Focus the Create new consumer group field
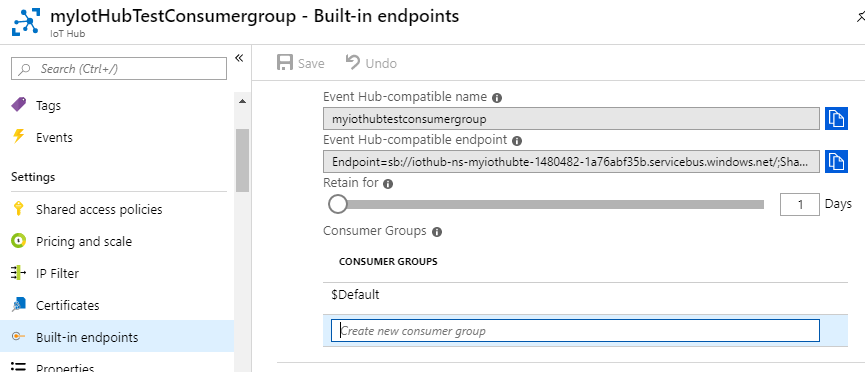This screenshot has width=865, height=372. pyautogui.click(x=575, y=331)
